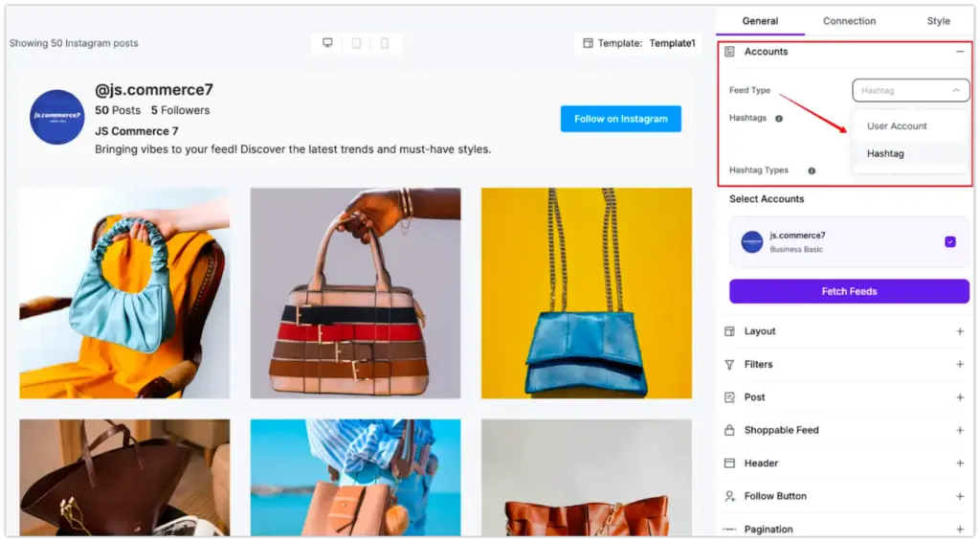The width and height of the screenshot is (980, 542).
Task: Click the js.commerce7 profile picture in feed header
Action: click(x=56, y=117)
